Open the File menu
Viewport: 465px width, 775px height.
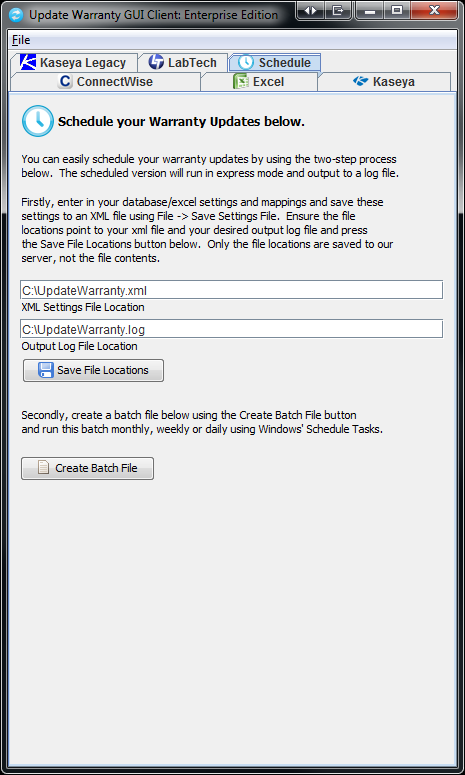point(21,40)
